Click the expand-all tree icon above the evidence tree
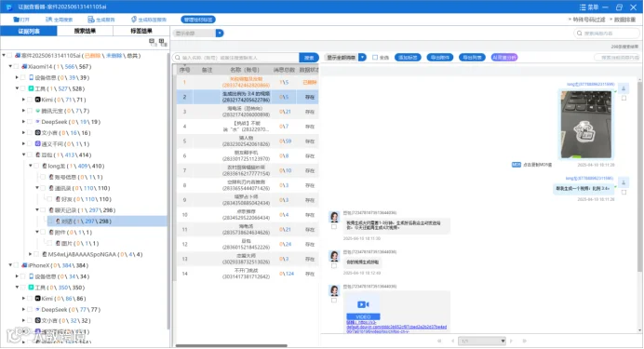This screenshot has height=349, width=644. click(x=163, y=42)
